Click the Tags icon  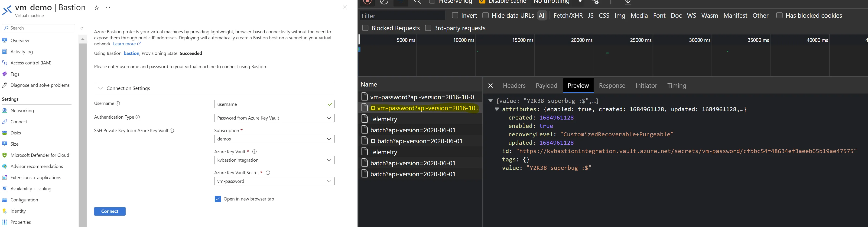(5, 74)
